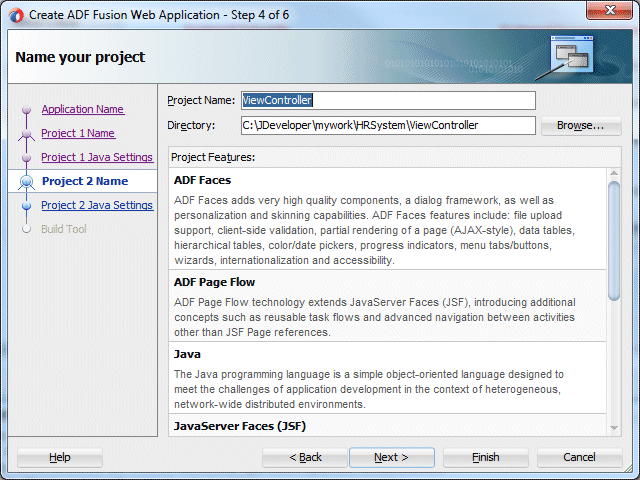Click the disabled Build Tool step
Viewport: 640px width, 480px height.
tap(64, 229)
